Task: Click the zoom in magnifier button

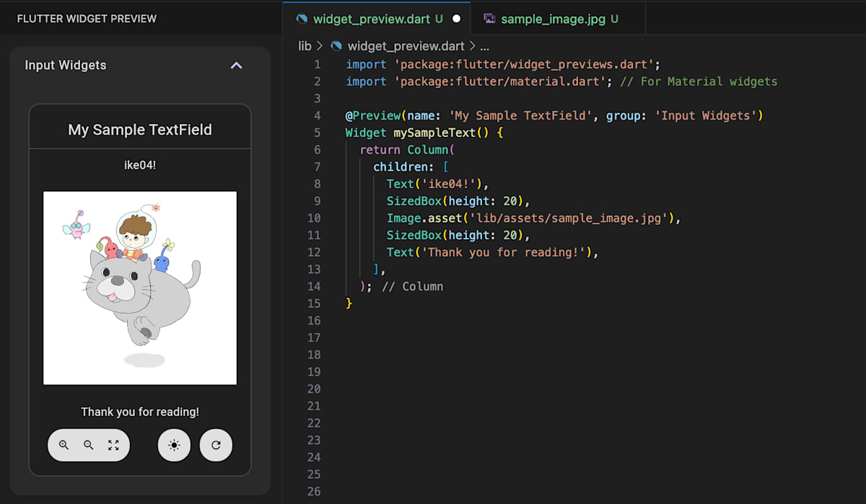Action: (64, 445)
